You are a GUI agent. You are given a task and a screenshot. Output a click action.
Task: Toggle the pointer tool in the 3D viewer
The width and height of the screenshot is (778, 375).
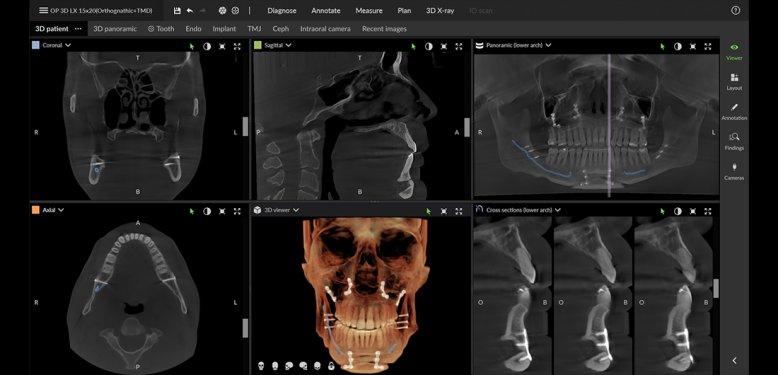pyautogui.click(x=429, y=211)
